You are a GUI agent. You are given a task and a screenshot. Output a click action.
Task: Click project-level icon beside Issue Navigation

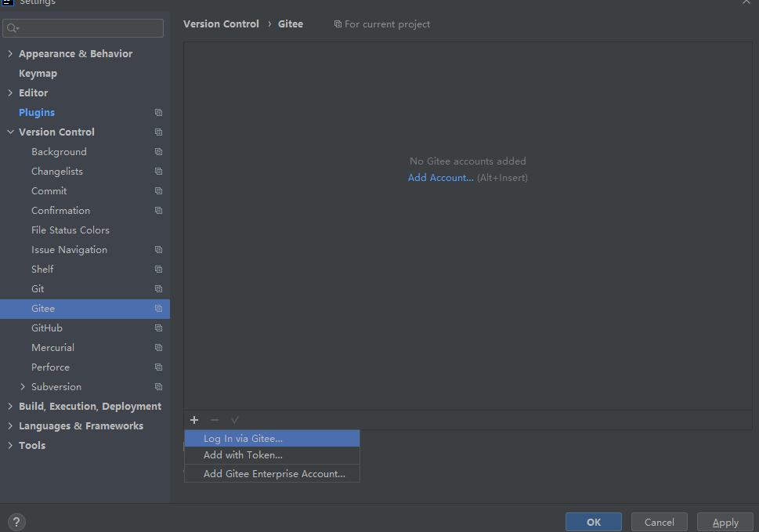pos(158,250)
